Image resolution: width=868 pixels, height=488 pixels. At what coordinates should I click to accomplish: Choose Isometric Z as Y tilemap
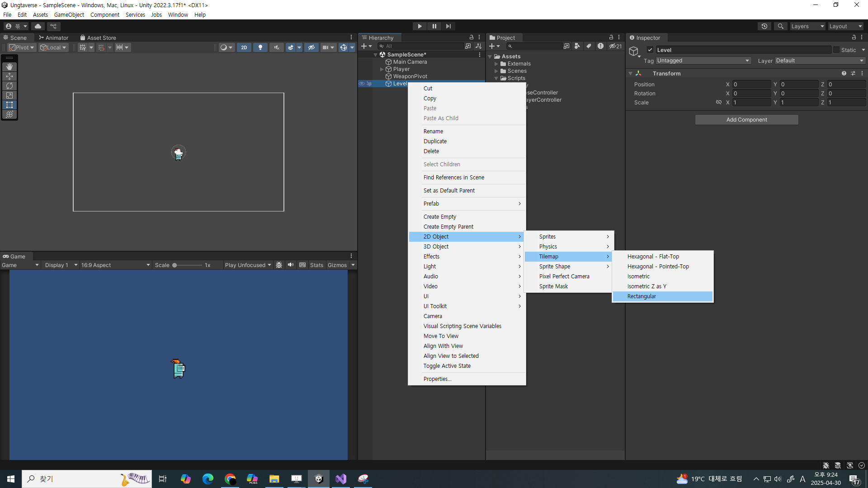point(663,286)
